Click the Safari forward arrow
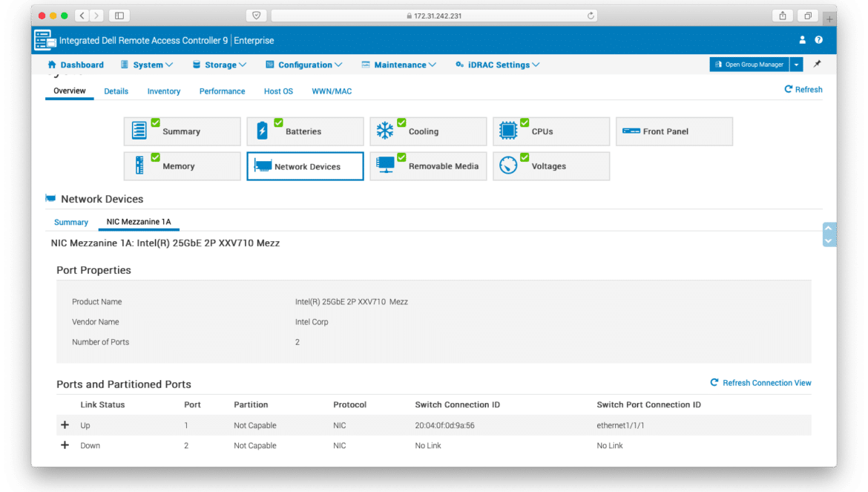This screenshot has height=492, width=868. click(x=96, y=16)
